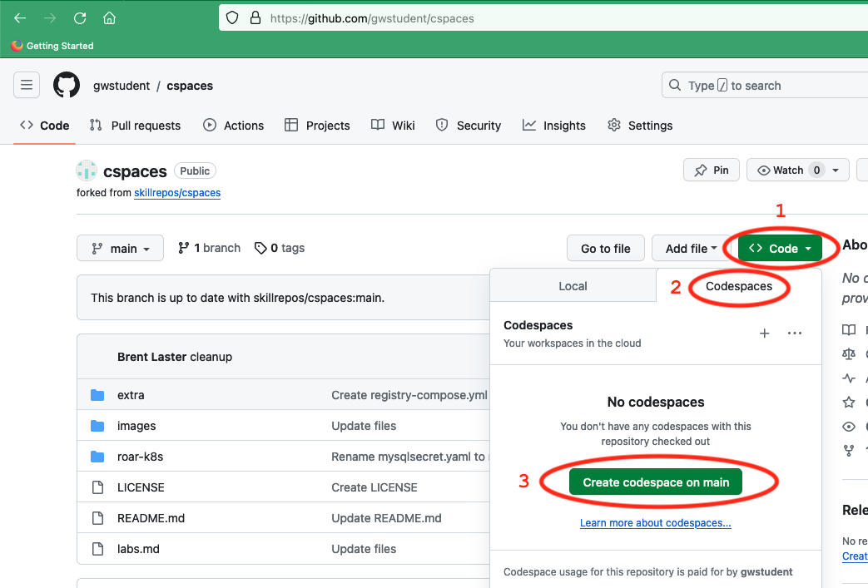Click the padlock site info icon
This screenshot has height=588, width=868.
tap(255, 18)
